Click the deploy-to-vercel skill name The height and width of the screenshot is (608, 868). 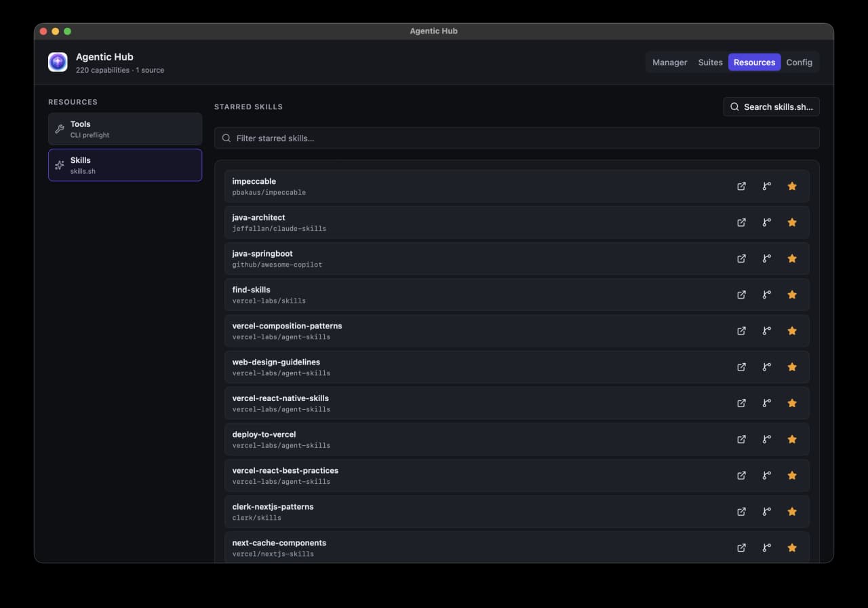click(264, 434)
